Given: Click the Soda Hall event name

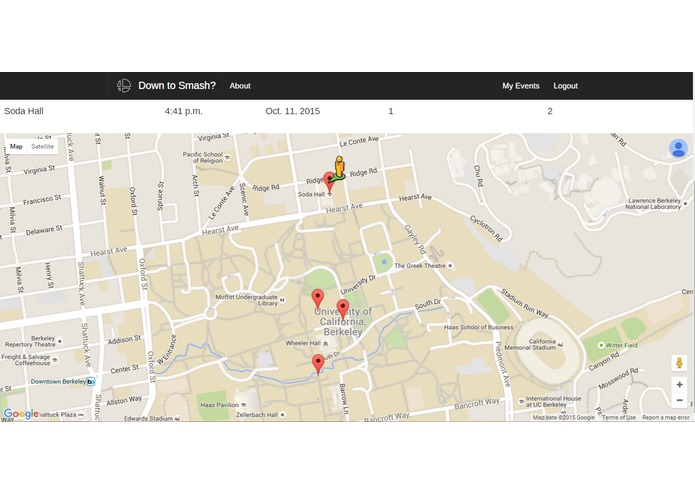Looking at the screenshot, I should pyautogui.click(x=24, y=111).
